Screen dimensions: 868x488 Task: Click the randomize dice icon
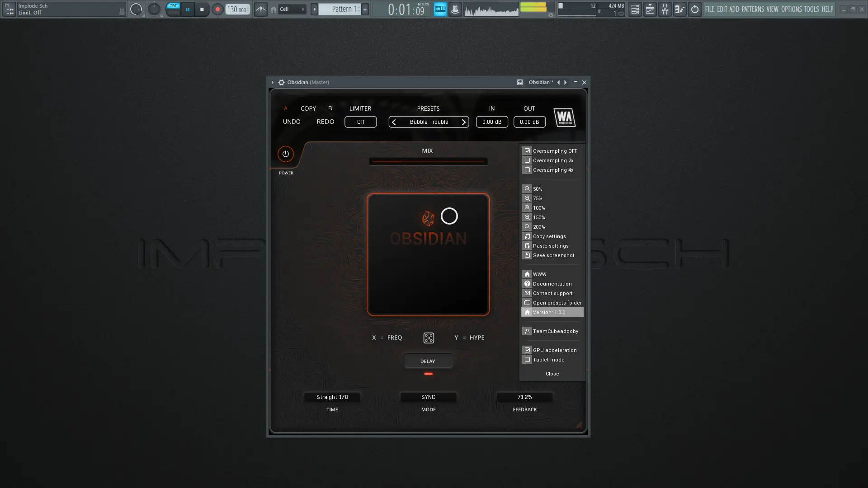(428, 338)
